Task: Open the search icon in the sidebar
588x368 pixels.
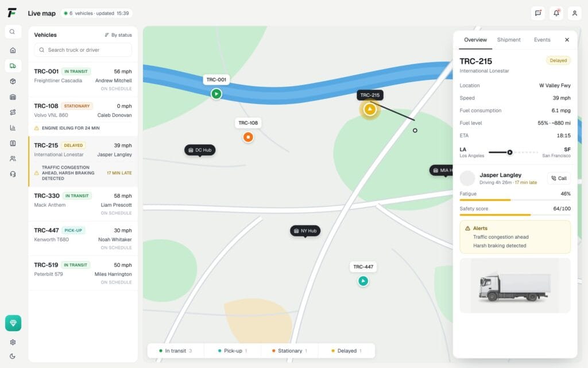Action: pos(13,32)
